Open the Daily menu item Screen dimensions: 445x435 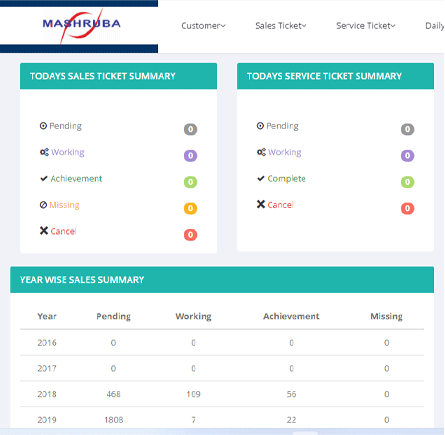(x=435, y=26)
